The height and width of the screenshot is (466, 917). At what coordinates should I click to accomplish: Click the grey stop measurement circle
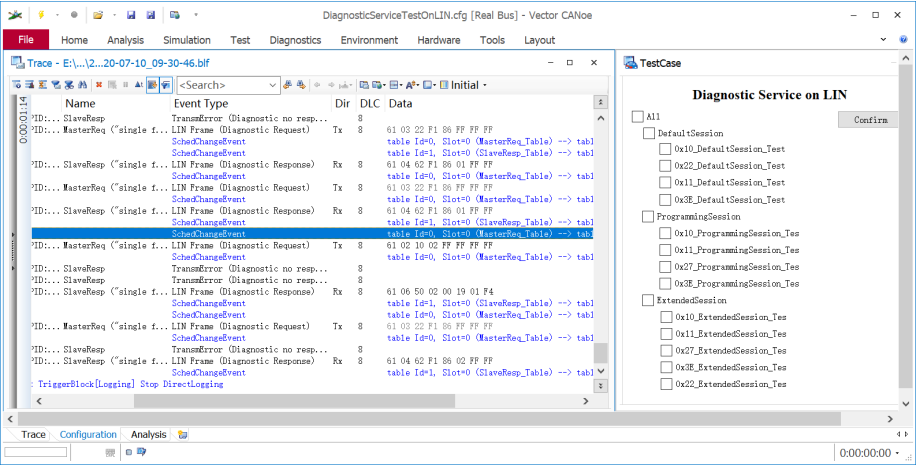click(x=74, y=15)
